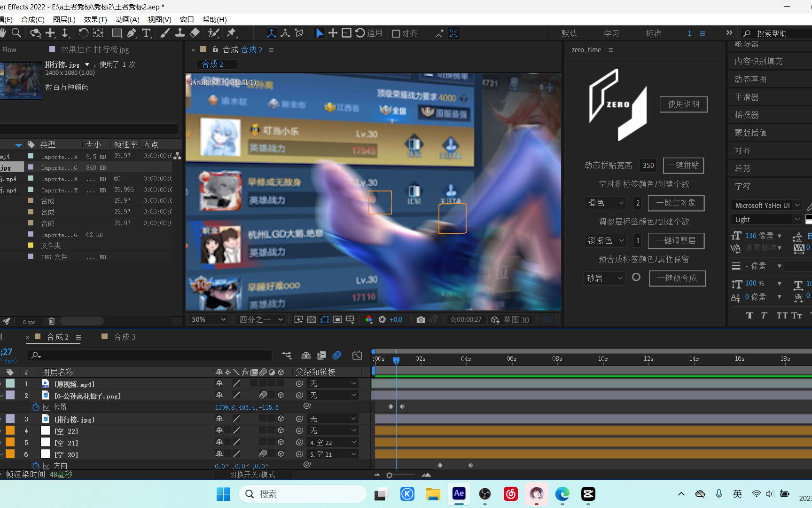Select the Hand tool
Screen dimensions: 812x508
click(x=3, y=33)
